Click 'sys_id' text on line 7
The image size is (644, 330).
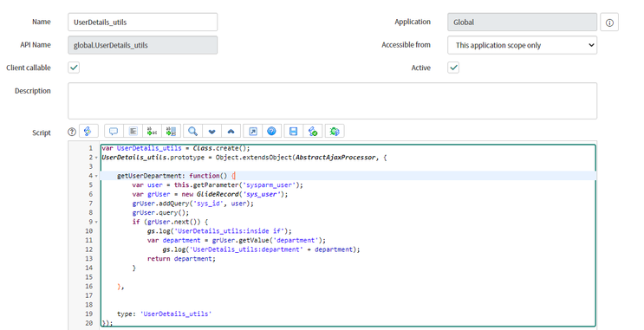click(x=208, y=204)
